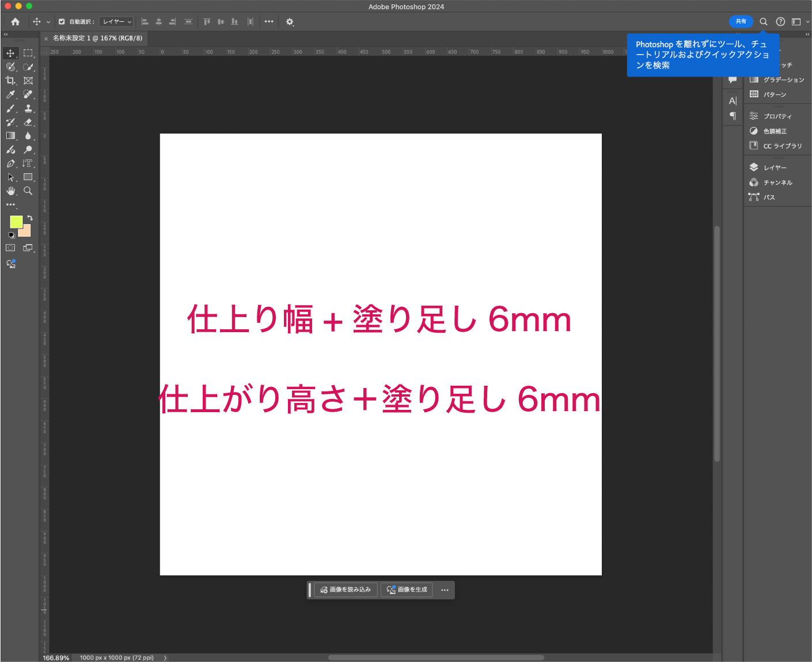Image resolution: width=812 pixels, height=662 pixels.
Task: Toggle the 自動選択 checkbox
Action: (x=62, y=22)
